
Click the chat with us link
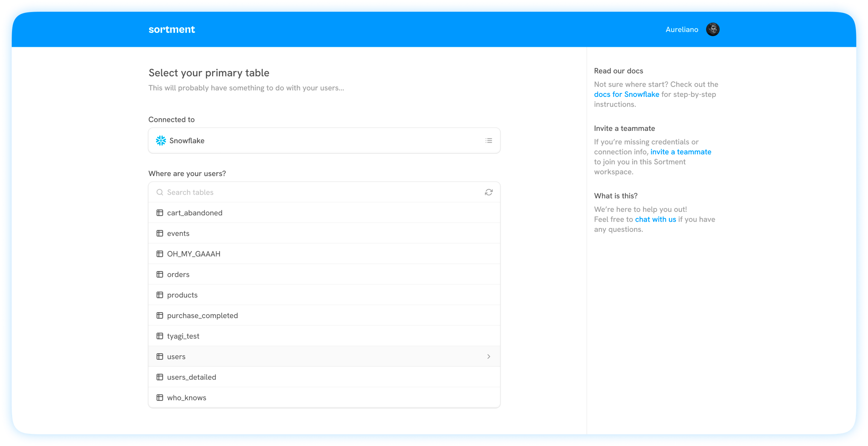pyautogui.click(x=655, y=219)
